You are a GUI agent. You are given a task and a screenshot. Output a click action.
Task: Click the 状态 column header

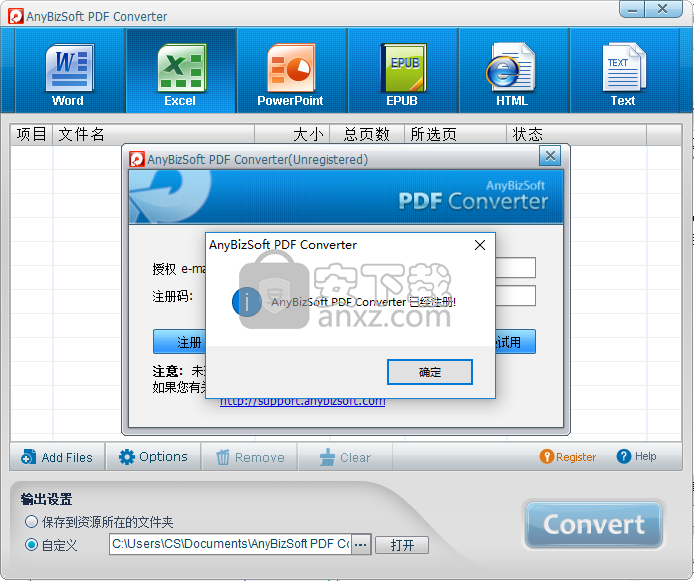(x=576, y=134)
